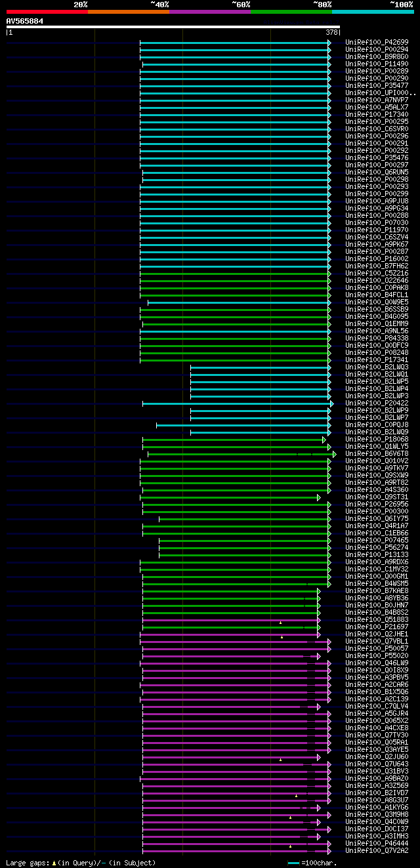Image resolution: width=420 pixels, height=868 pixels.
Task: Pick the UniRef100_B6SSB9 label
Action: pyautogui.click(x=377, y=309)
